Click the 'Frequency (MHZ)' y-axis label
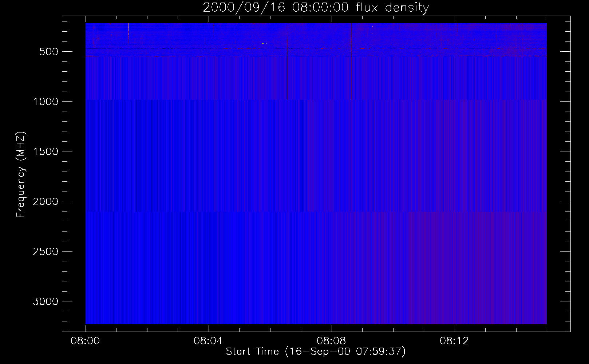589x364 pixels. click(21, 175)
